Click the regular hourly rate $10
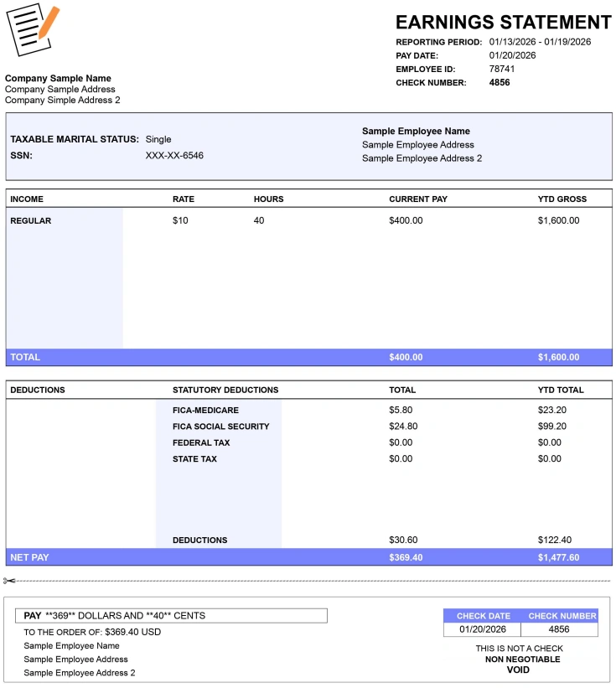Image resolution: width=616 pixels, height=688 pixels. pos(180,220)
